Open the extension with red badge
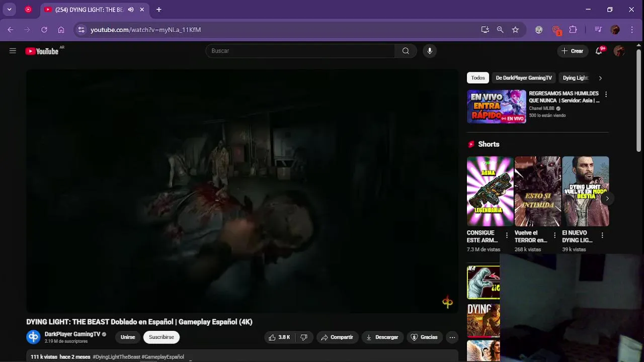The height and width of the screenshot is (362, 644). [x=556, y=30]
